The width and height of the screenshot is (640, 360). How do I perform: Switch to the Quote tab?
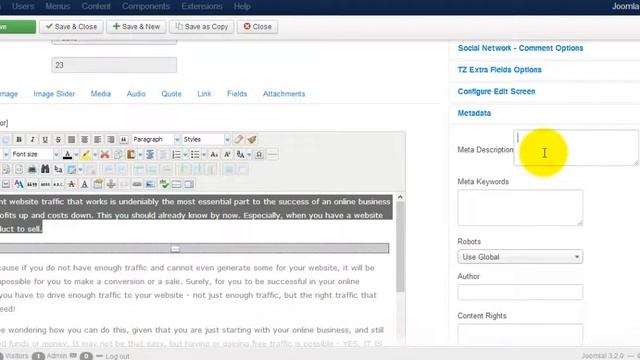[x=171, y=94]
